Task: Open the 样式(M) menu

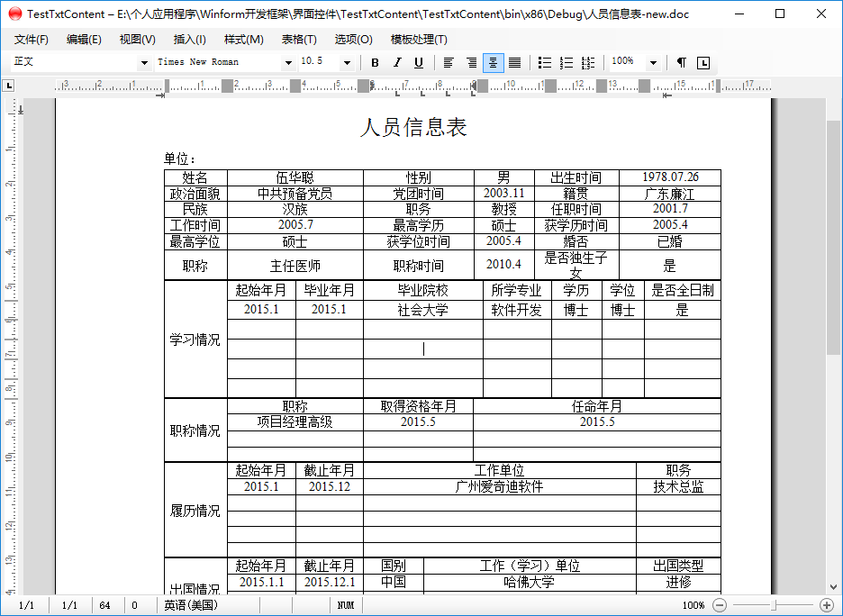Action: [x=243, y=40]
